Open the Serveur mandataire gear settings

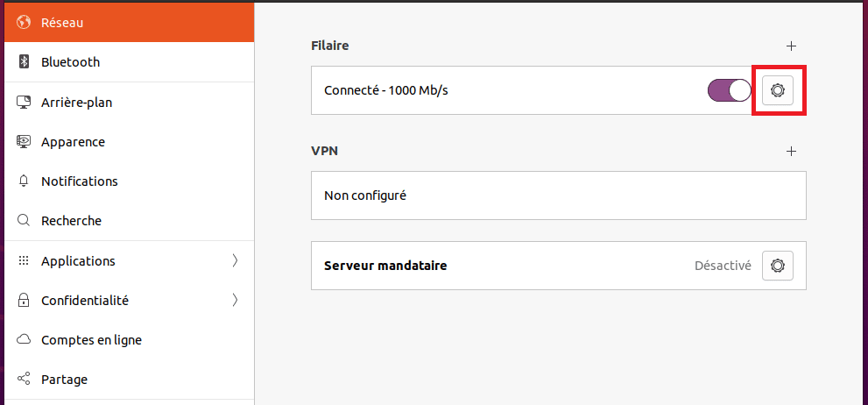778,266
